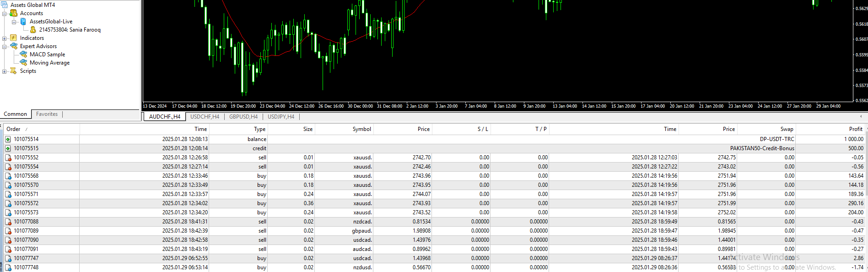Screen dimensions: 868x272
Task: Click the balance deposit icon for order 101075514
Action: 8,139
